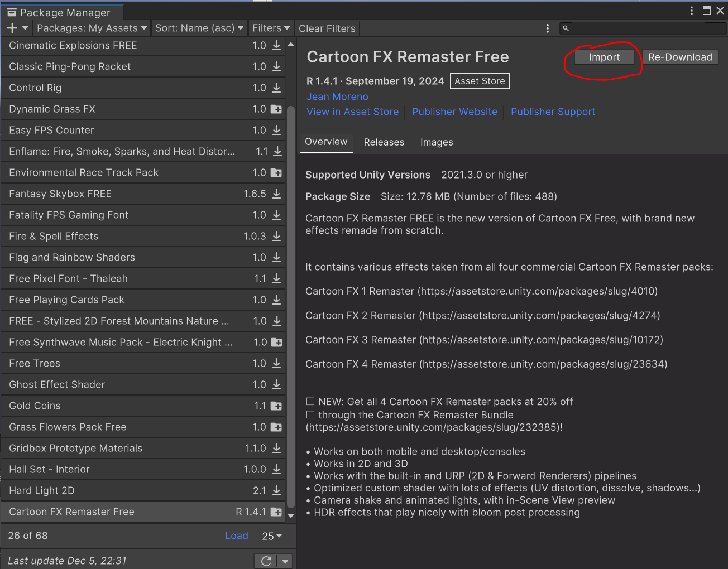Screen dimensions: 728x569
Task: Open the Jean Moreno publisher link
Action: 337,97
